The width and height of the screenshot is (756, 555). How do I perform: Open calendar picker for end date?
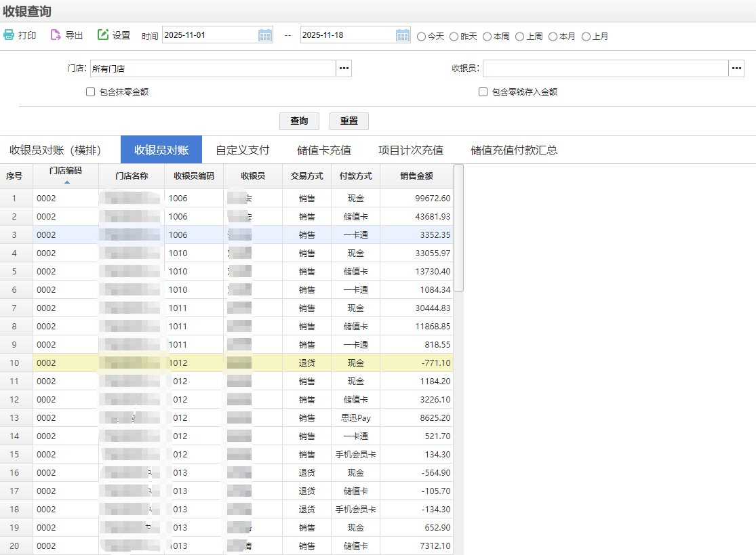(403, 35)
